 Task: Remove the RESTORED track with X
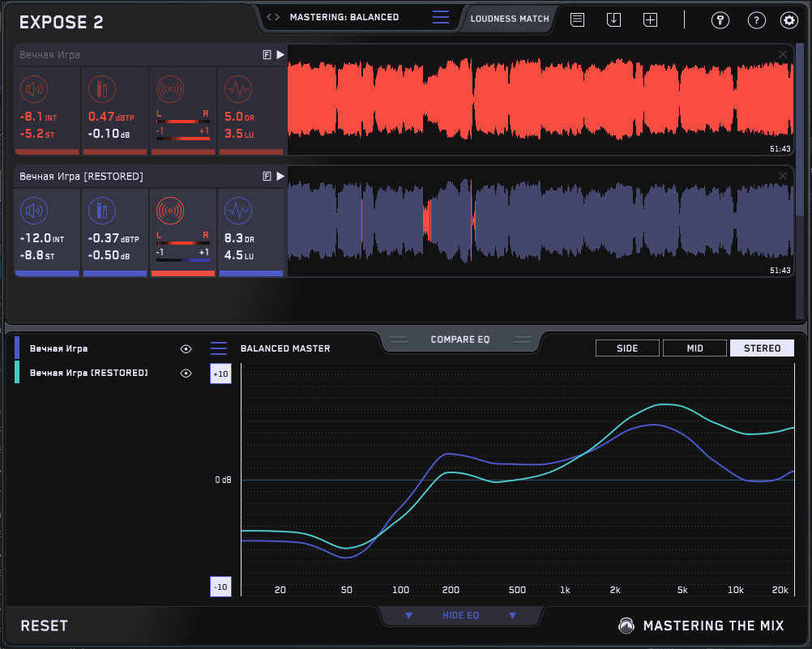point(783,176)
